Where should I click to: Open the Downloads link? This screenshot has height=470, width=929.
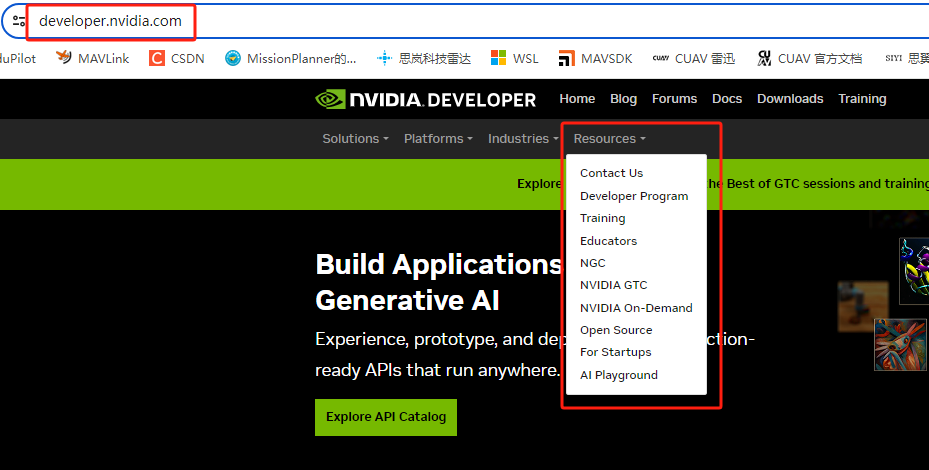point(790,99)
